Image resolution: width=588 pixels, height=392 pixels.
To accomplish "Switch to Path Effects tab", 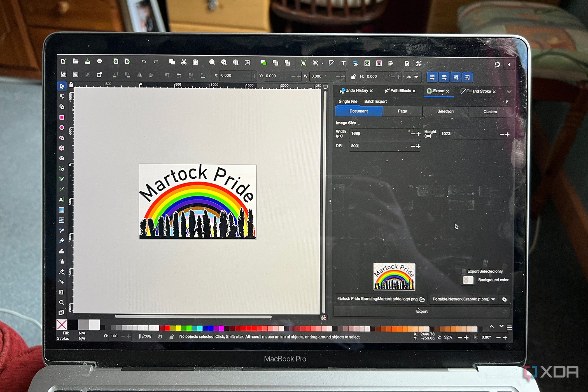I will click(x=400, y=91).
